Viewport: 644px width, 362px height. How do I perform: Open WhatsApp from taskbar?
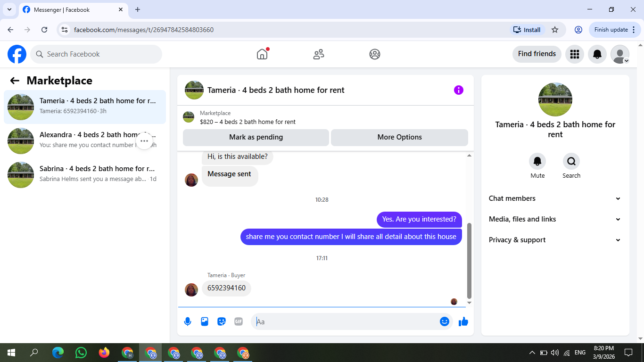[81, 353]
